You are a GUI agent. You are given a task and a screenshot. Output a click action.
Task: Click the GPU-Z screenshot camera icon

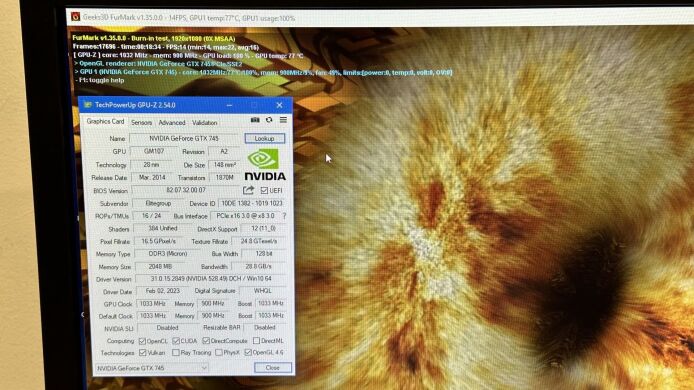[x=255, y=120]
